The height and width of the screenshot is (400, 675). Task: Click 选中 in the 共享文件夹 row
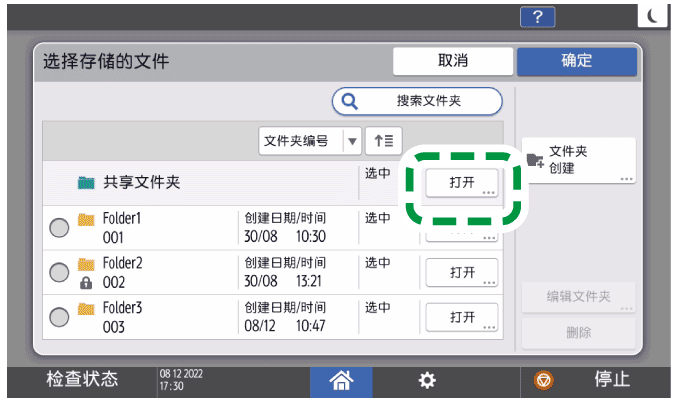[x=378, y=173]
